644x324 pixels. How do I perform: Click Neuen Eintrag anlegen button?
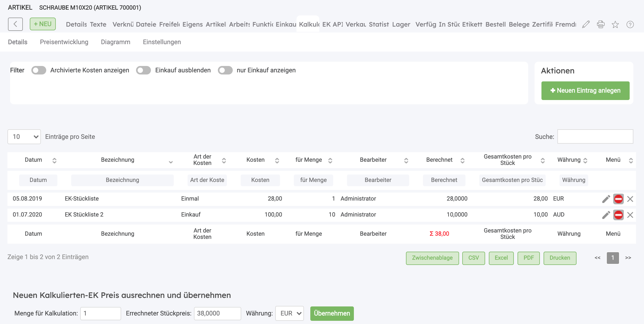point(586,91)
